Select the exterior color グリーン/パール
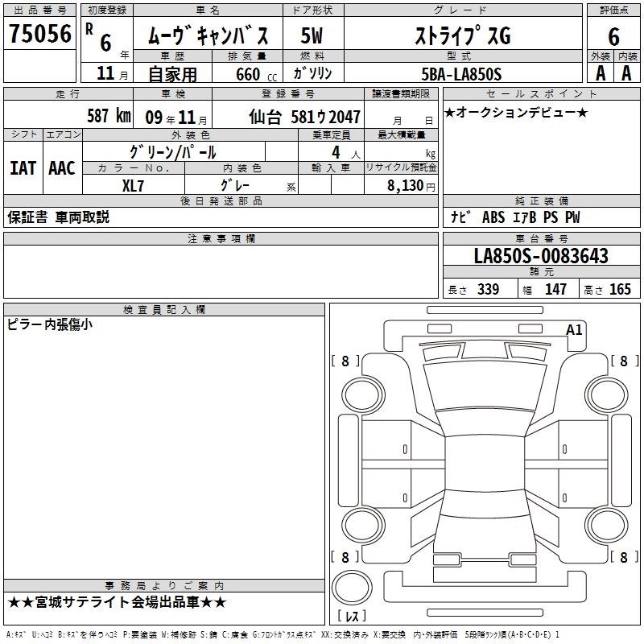The image size is (644, 644). pyautogui.click(x=172, y=151)
